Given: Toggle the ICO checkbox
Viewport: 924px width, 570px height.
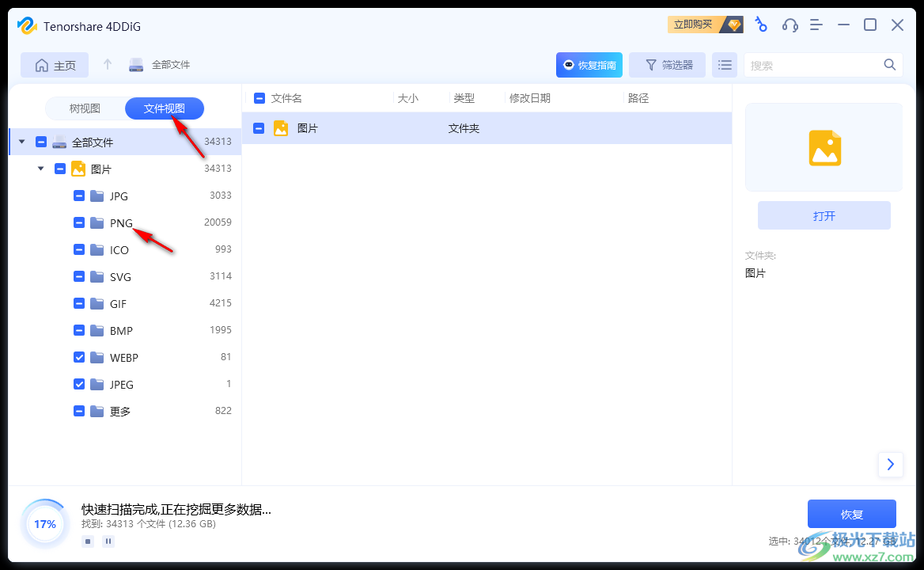Looking at the screenshot, I should click(79, 249).
